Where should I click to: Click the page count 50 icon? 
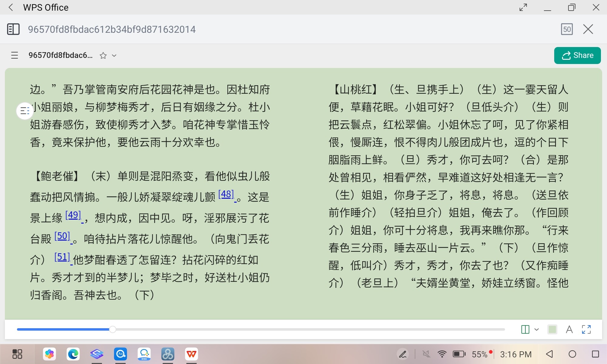567,29
